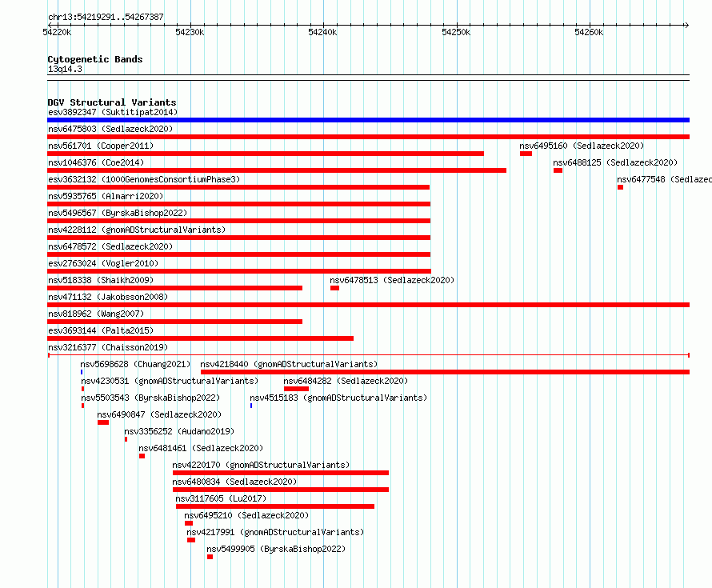Open the nsv3216377 (Chaisson2019) label

[108, 347]
